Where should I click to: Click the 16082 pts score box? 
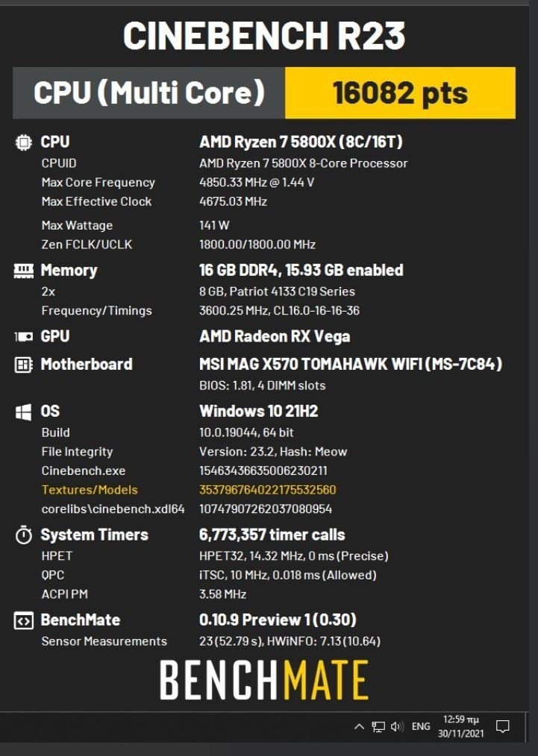click(x=400, y=93)
